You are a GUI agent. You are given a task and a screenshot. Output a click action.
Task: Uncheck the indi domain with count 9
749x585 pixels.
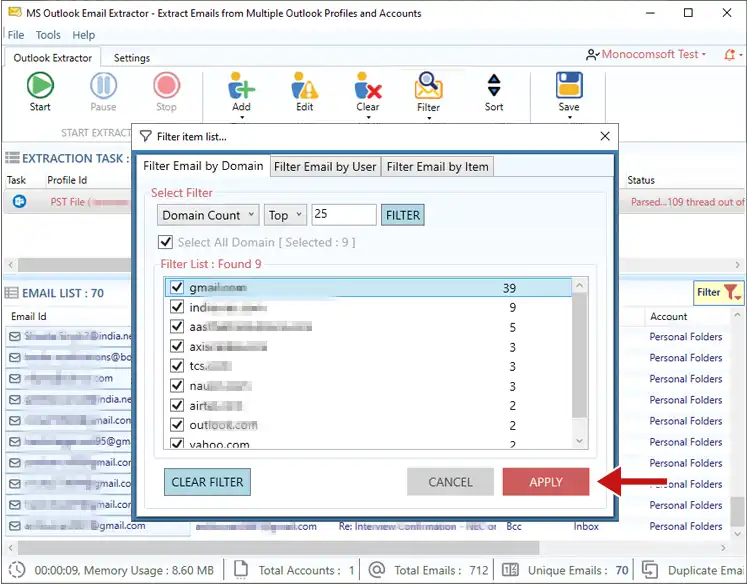click(x=177, y=307)
